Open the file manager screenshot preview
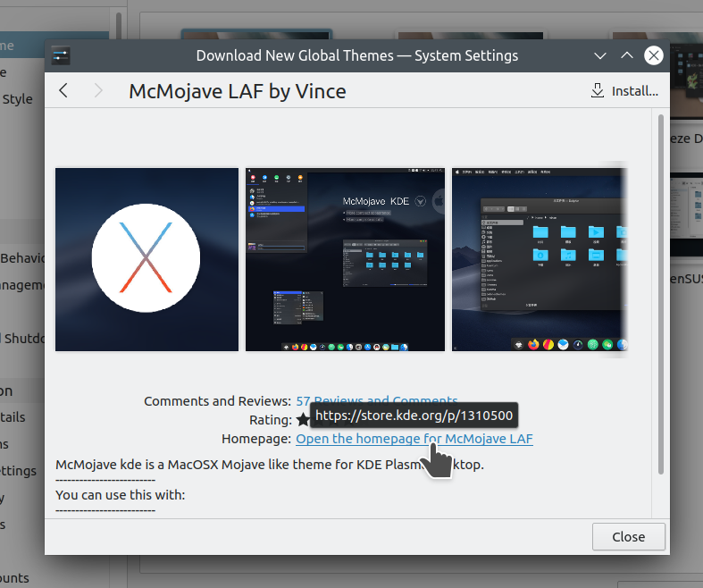 (539, 259)
